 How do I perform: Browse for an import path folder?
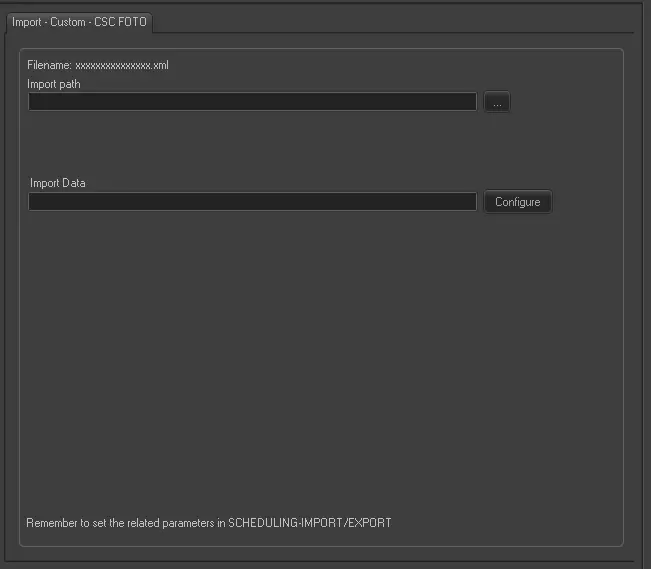[497, 102]
